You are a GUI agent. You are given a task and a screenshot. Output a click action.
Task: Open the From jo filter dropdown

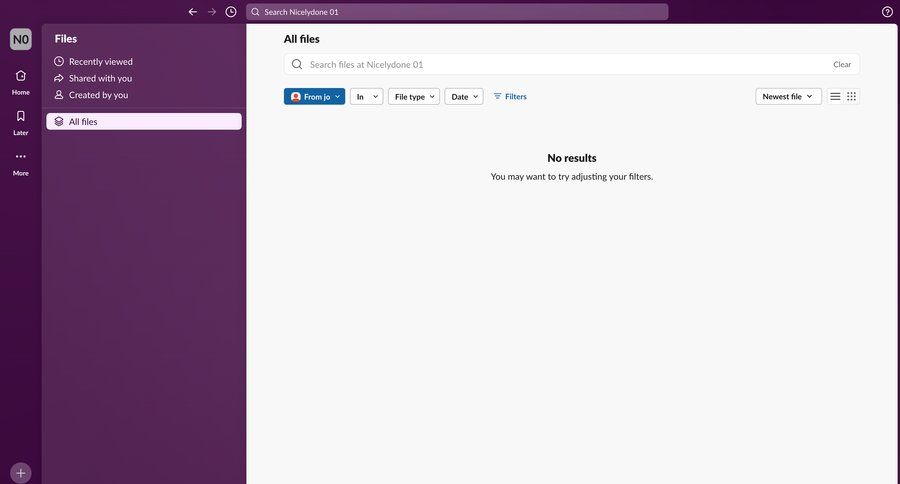[315, 96]
